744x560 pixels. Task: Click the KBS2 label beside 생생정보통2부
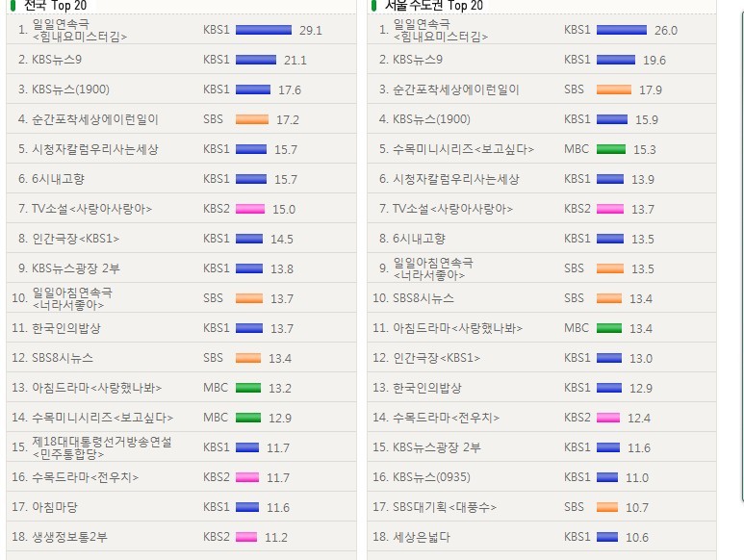point(217,537)
